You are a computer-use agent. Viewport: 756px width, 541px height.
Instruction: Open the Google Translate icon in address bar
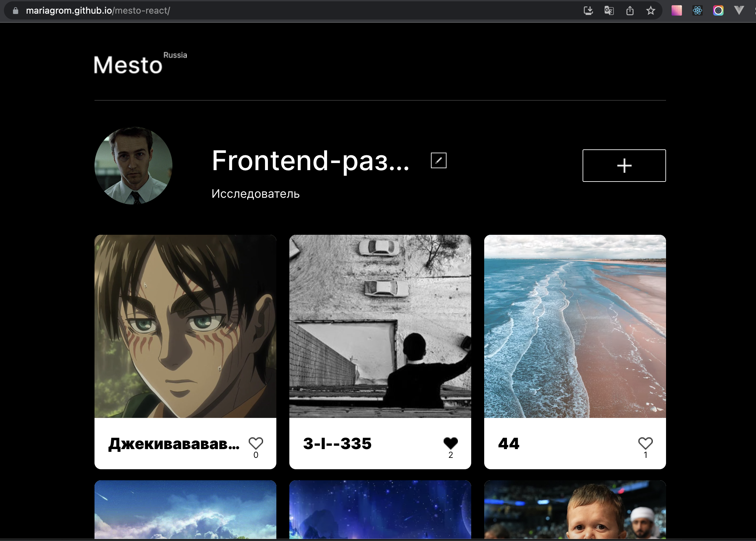point(609,11)
